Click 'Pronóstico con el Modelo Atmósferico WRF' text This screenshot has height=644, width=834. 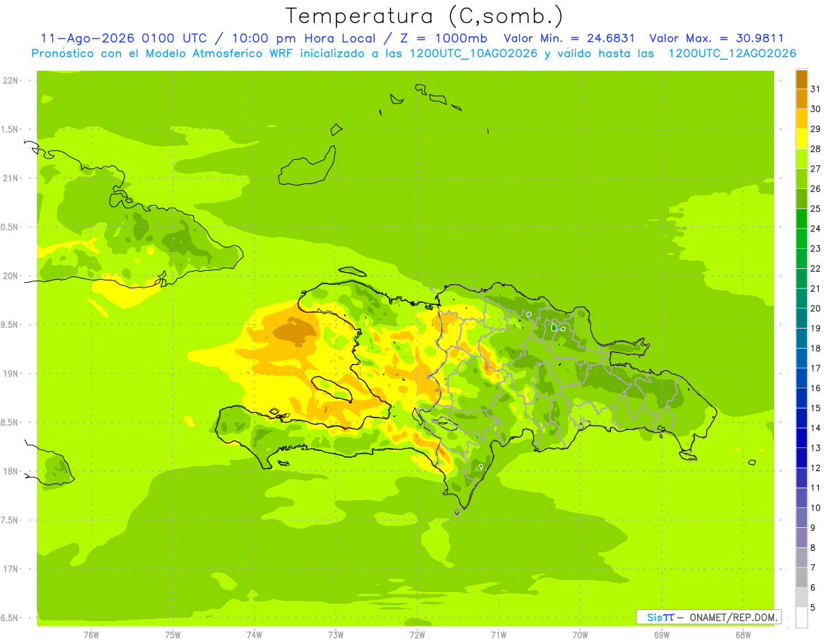tap(163, 53)
